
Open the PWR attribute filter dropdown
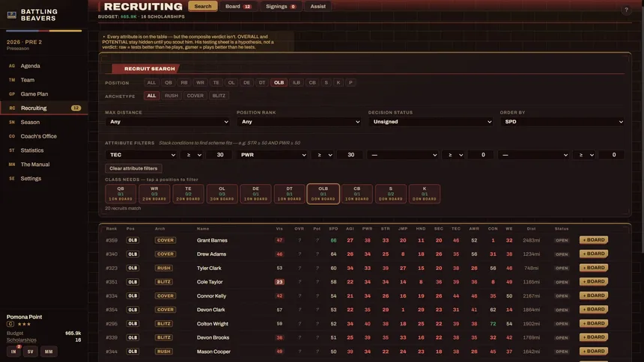272,155
